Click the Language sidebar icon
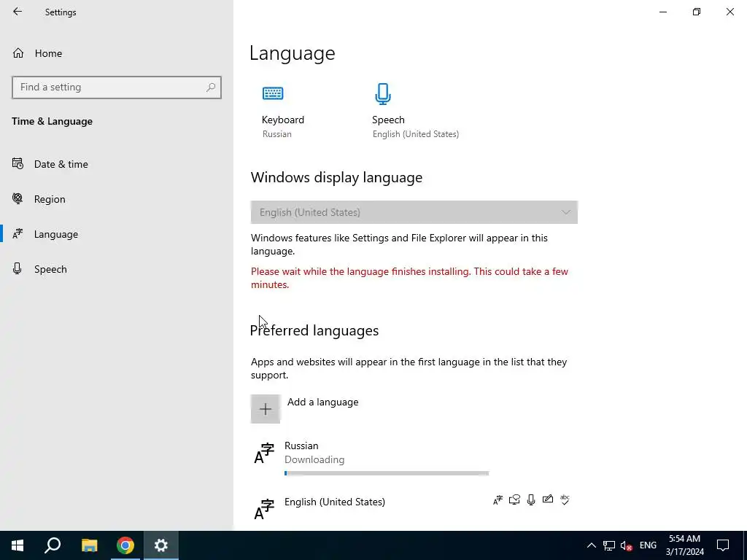This screenshot has width=747, height=560. point(18,234)
